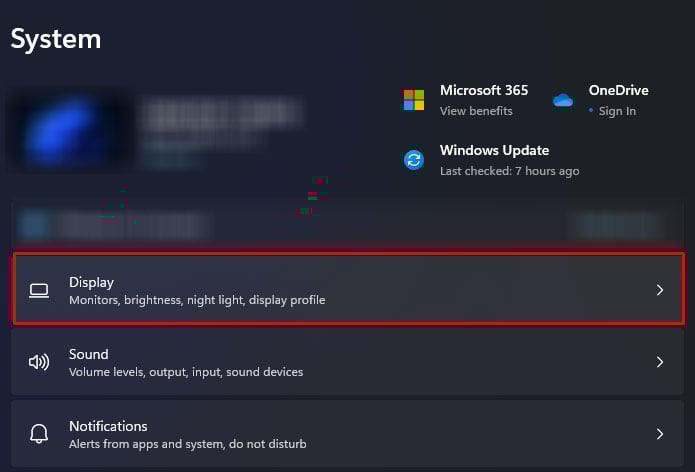Viewport: 695px width, 472px height.
Task: Click the speaker icon beside Sound
Action: (x=39, y=362)
